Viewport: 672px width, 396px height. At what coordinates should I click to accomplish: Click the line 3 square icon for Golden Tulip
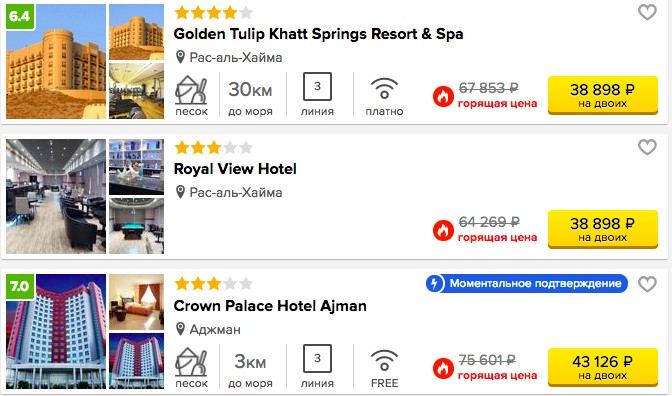317,87
